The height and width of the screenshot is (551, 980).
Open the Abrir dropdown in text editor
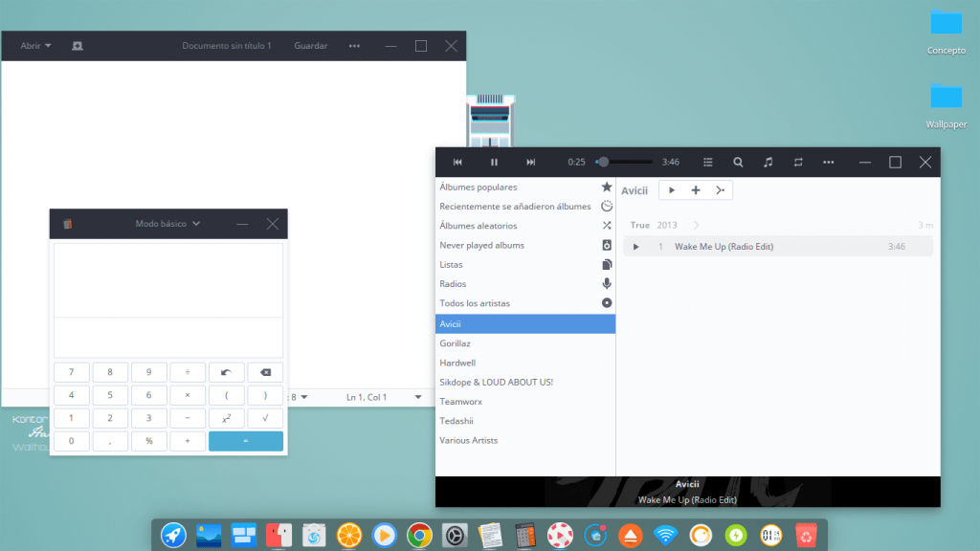pos(35,46)
